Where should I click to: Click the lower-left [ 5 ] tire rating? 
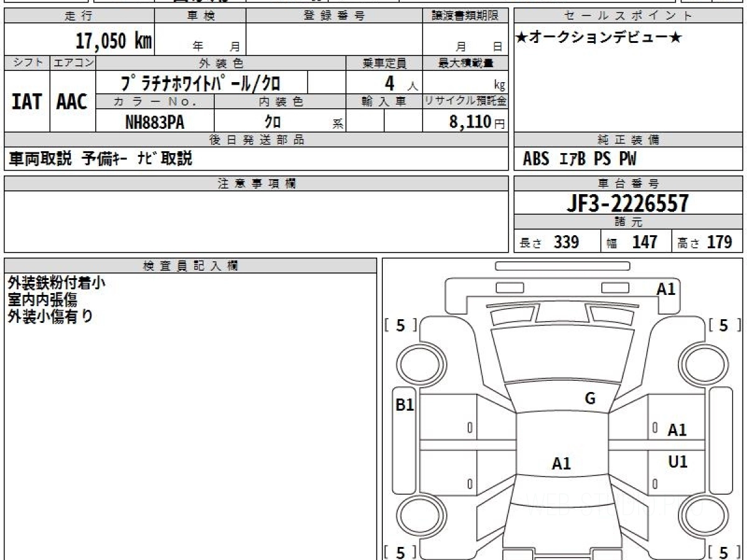400,552
